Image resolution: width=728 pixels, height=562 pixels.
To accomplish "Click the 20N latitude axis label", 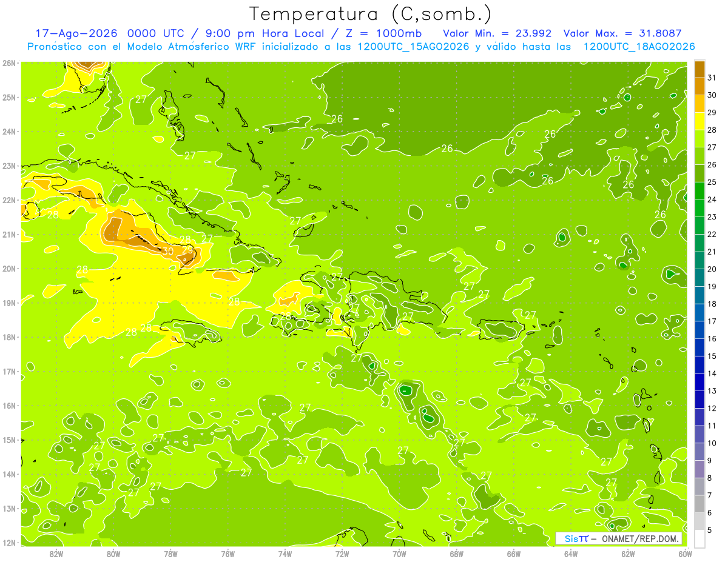I will 8,269.
